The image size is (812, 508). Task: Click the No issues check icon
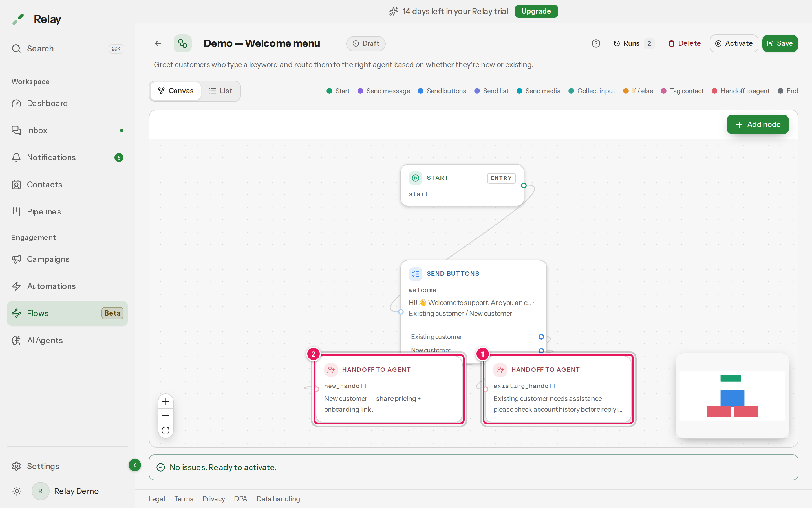coord(161,467)
